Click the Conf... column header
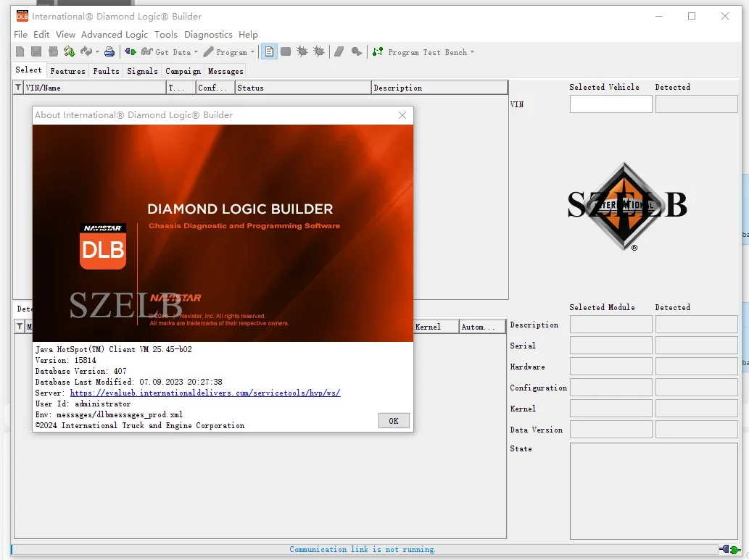The width and height of the screenshot is (749, 560). [x=215, y=88]
